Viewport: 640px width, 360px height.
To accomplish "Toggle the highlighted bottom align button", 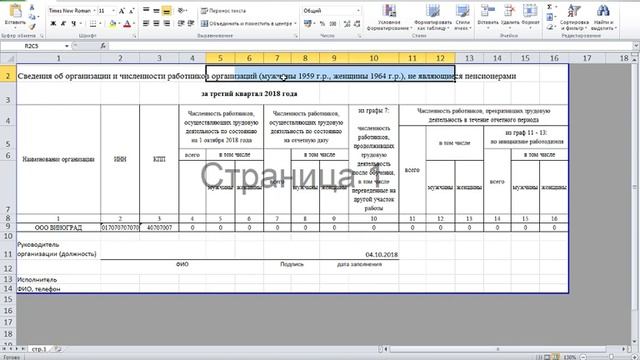I will click(x=167, y=11).
